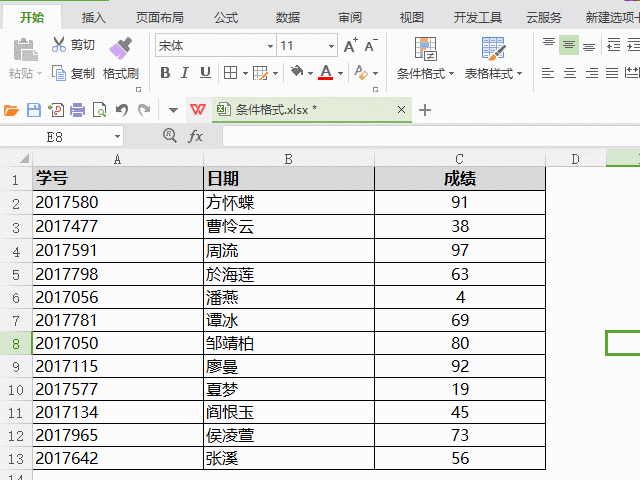Save the workbook with floppy icon
Image resolution: width=640 pixels, height=480 pixels.
34,110
